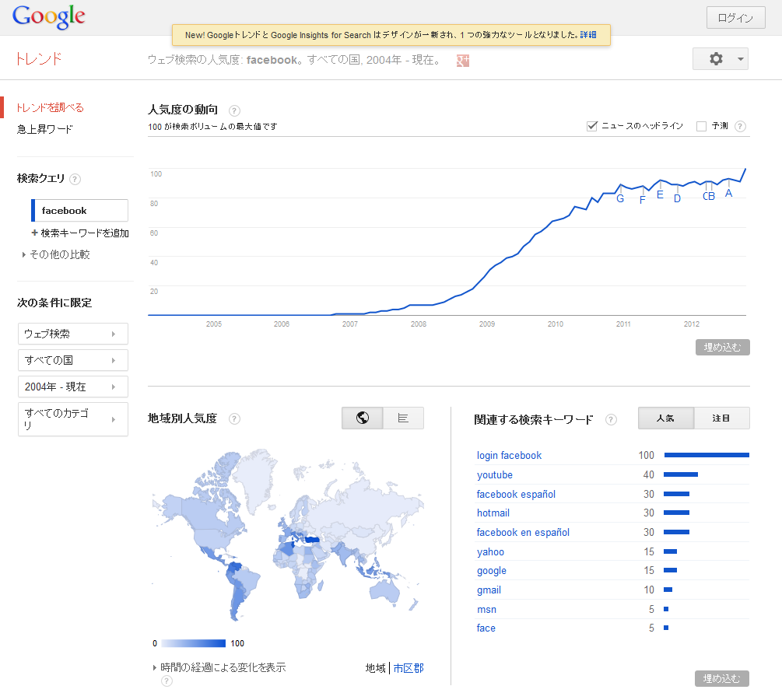This screenshot has height=700, width=782.
Task: Click the facebook search term field
Action: [80, 211]
